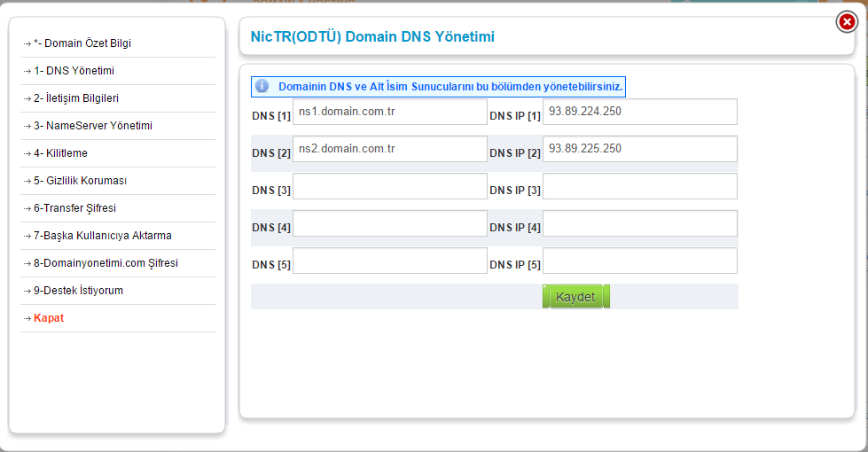Open 7-Başka Kullanıcıya Aktarma menu item
Screen dimensions: 868x452
point(103,236)
